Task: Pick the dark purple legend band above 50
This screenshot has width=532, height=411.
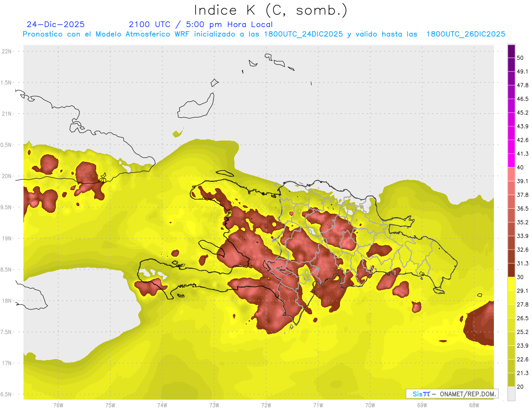Action: [x=511, y=51]
